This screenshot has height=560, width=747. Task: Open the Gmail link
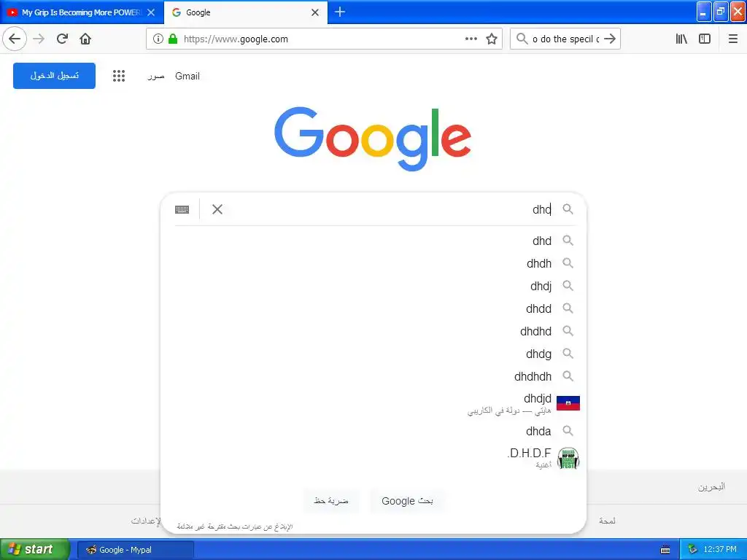[x=187, y=76]
